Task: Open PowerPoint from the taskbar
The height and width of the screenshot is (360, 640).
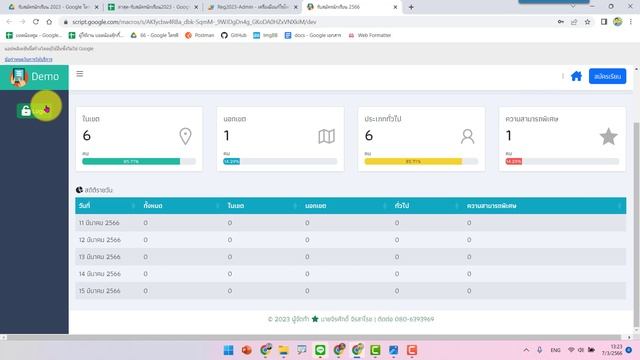Action: point(247,350)
